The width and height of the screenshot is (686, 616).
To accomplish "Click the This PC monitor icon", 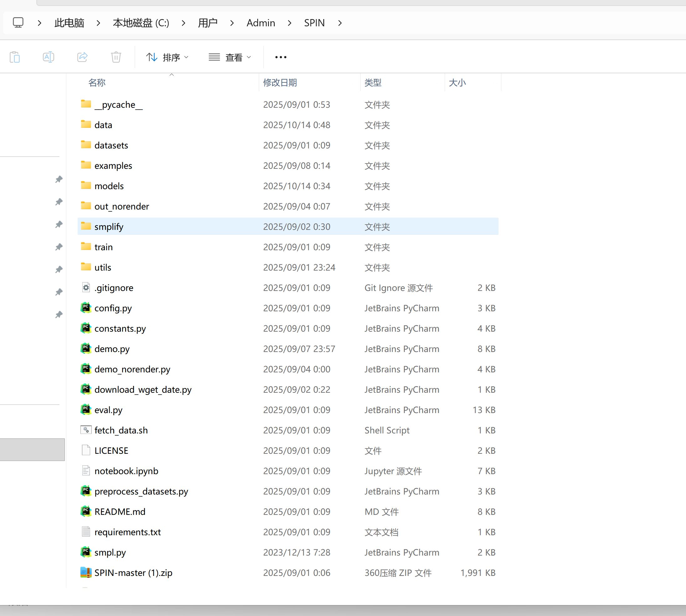I will pos(18,23).
